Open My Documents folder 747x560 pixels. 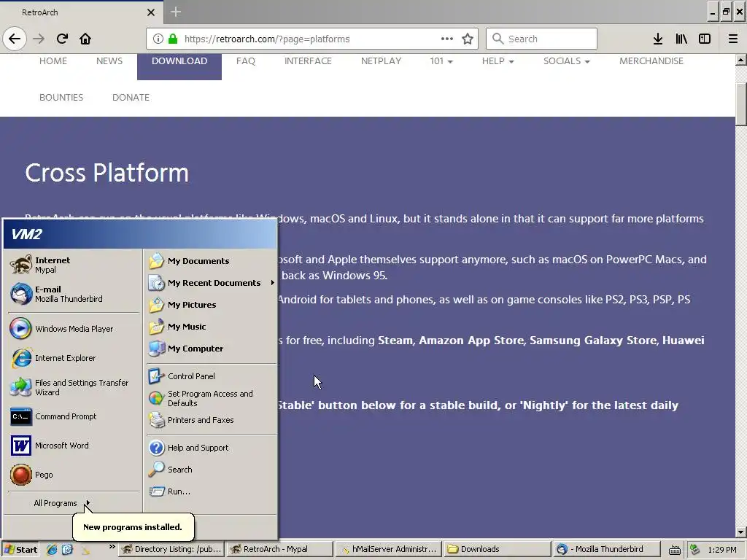[212, 261]
